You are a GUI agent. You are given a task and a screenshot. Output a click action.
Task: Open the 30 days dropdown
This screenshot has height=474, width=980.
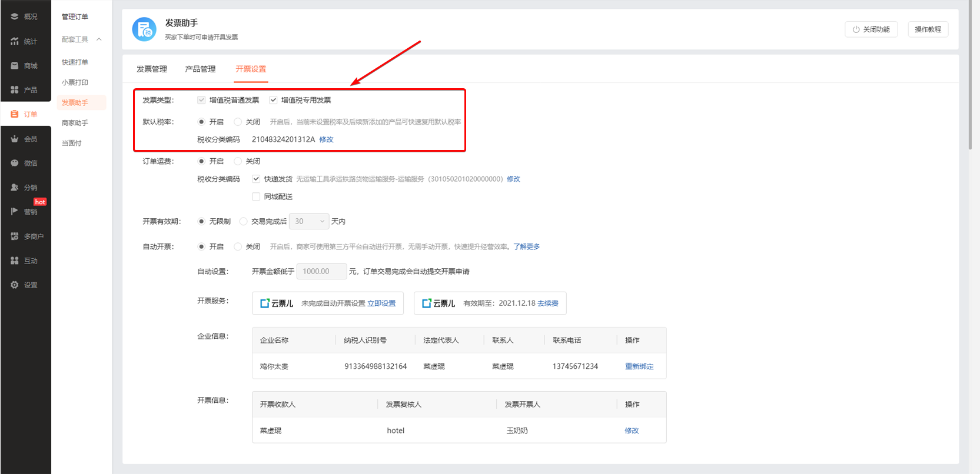pos(309,221)
